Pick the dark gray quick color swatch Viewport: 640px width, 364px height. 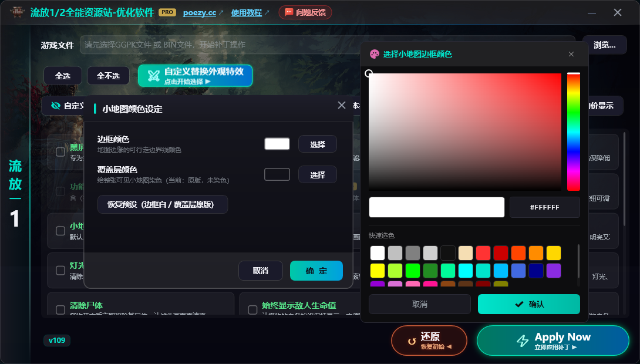pyautogui.click(x=413, y=253)
